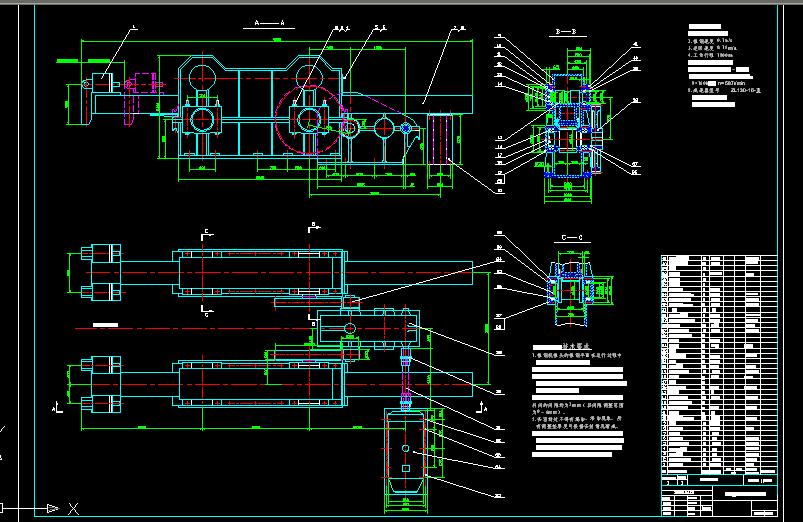
Task: Select the title block in bottom-right corner
Action: click(x=717, y=495)
